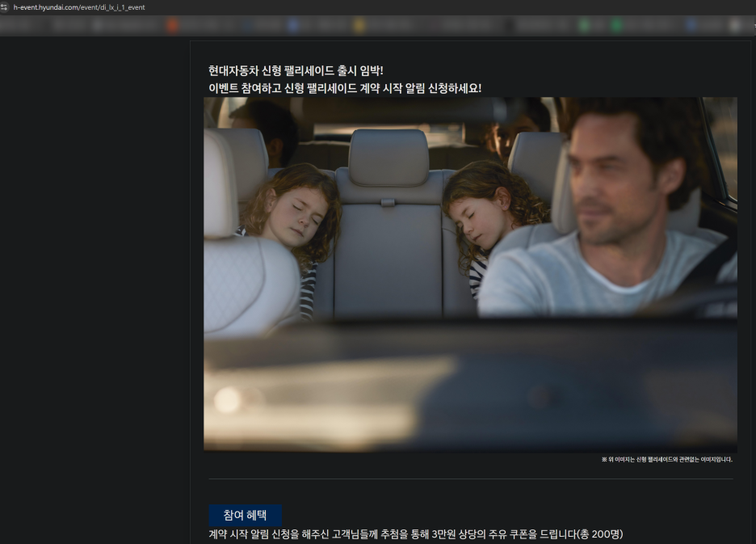Select the 참여 혜택 blue badge

pos(245,515)
